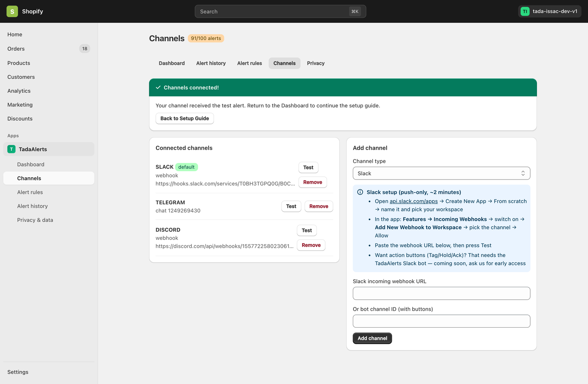This screenshot has height=384, width=588.
Task: Focus the Slack incoming webhook URL field
Action: tap(441, 294)
